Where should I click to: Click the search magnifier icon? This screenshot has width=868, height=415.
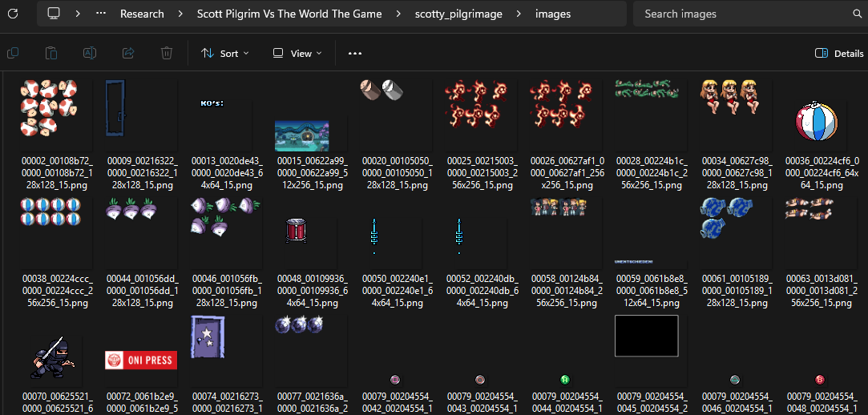click(858, 14)
